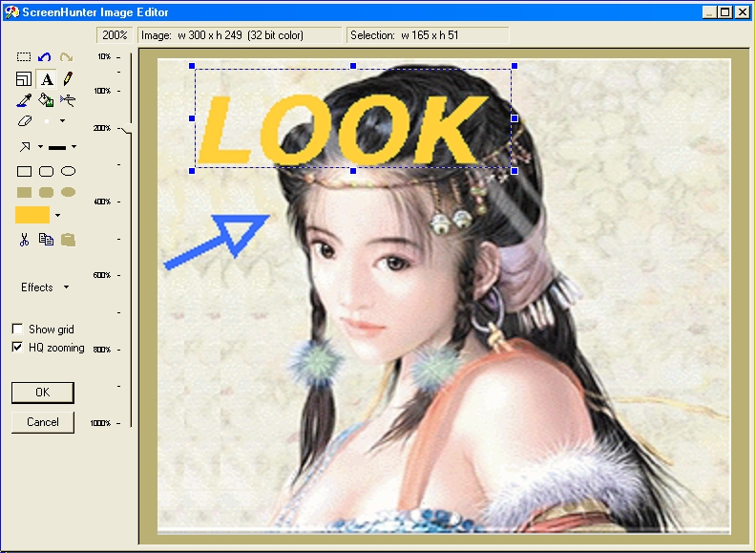
Task: Uncheck the HQ zooming checkbox
Action: (17, 348)
